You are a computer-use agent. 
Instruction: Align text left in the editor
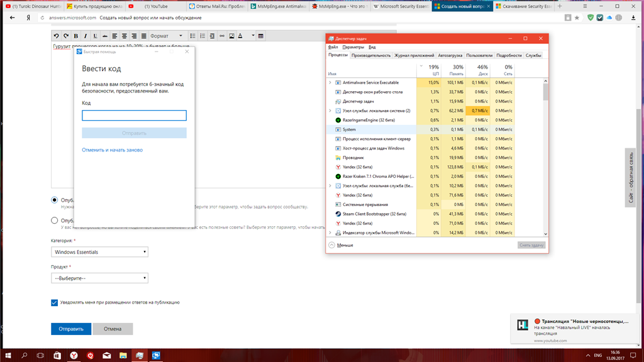[114, 36]
